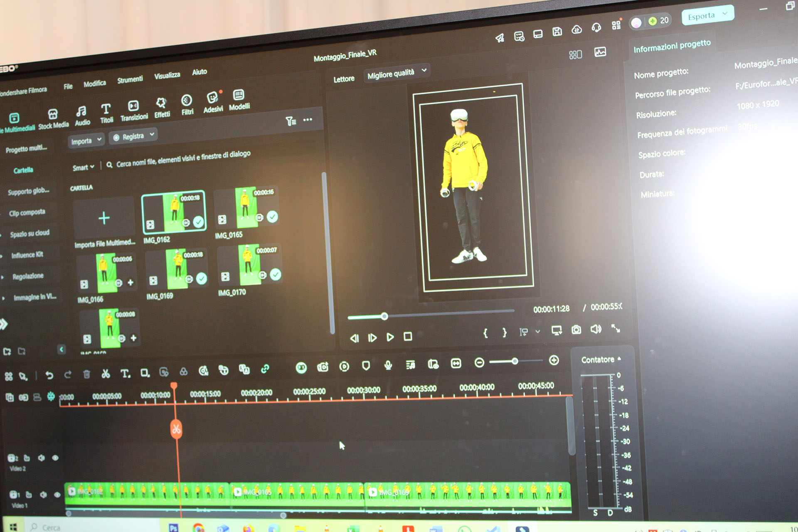This screenshot has height=532, width=798.
Task: Open the Stock Media tab
Action: coord(53,119)
